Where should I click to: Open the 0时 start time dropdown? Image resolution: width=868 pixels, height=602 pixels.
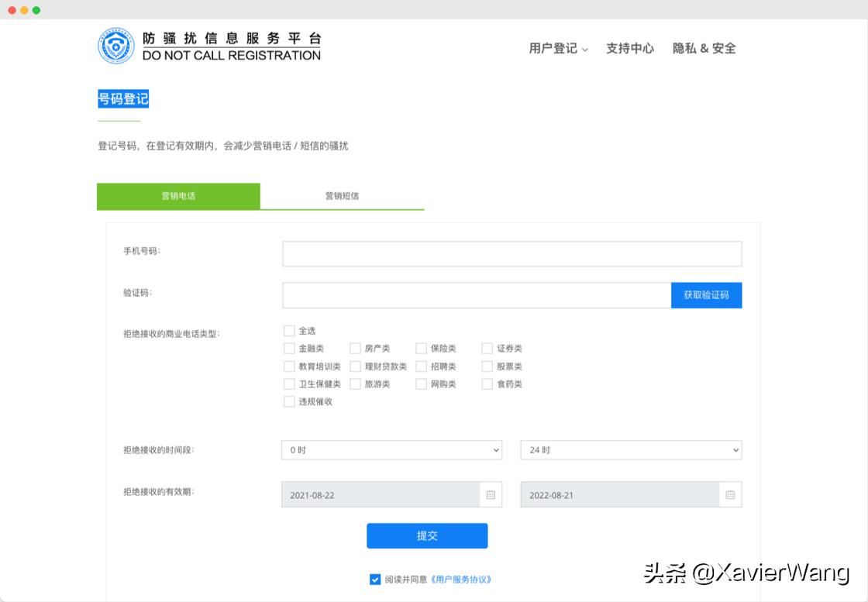[x=391, y=449]
